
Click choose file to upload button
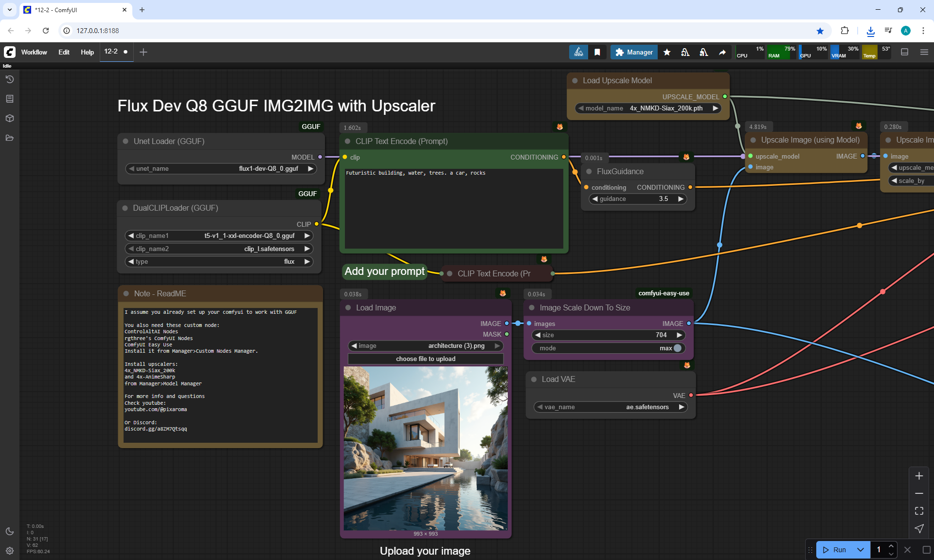tap(426, 359)
